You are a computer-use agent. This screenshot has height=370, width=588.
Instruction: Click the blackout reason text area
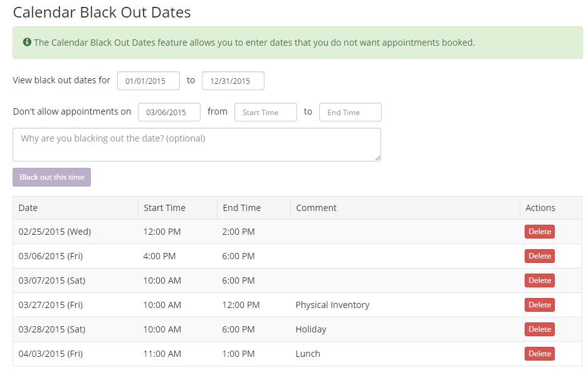click(x=197, y=145)
